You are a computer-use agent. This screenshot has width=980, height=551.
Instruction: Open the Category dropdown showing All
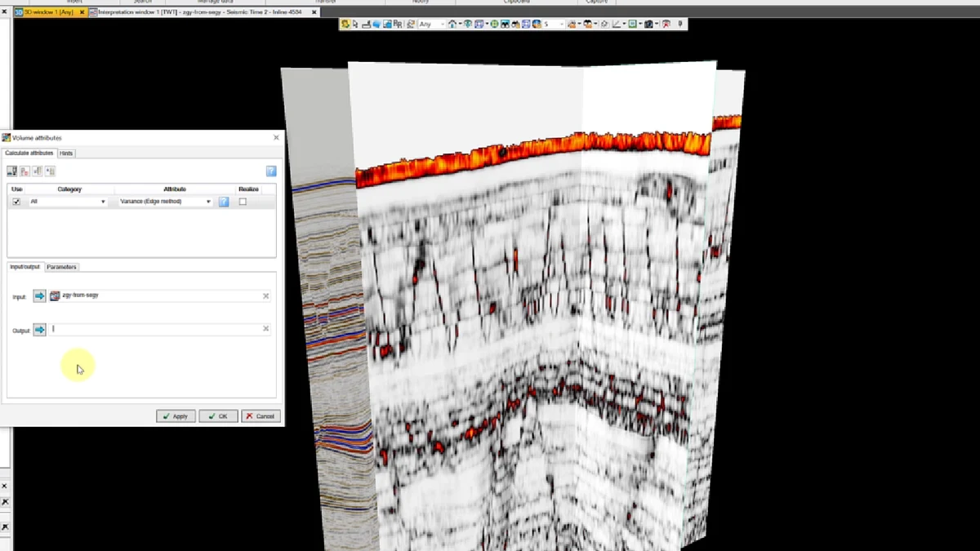click(68, 202)
